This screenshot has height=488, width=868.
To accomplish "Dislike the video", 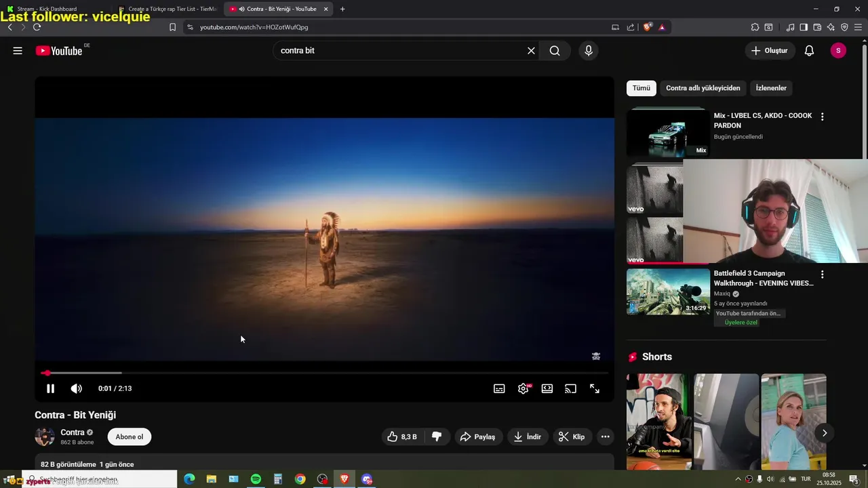I will click(437, 437).
